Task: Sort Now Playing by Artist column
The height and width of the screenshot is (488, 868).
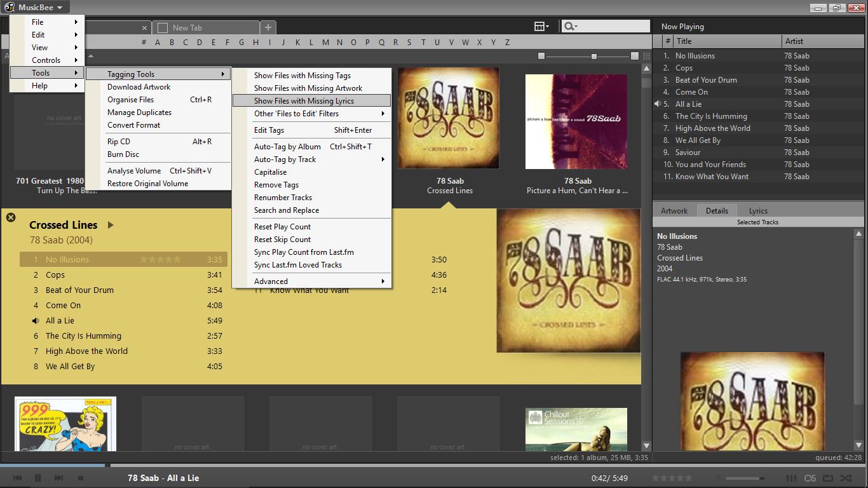Action: (x=823, y=41)
